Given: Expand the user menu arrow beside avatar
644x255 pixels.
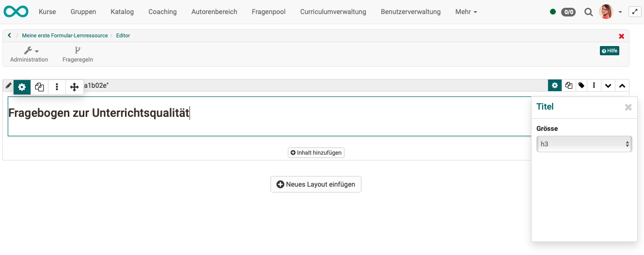Looking at the screenshot, I should pyautogui.click(x=620, y=12).
